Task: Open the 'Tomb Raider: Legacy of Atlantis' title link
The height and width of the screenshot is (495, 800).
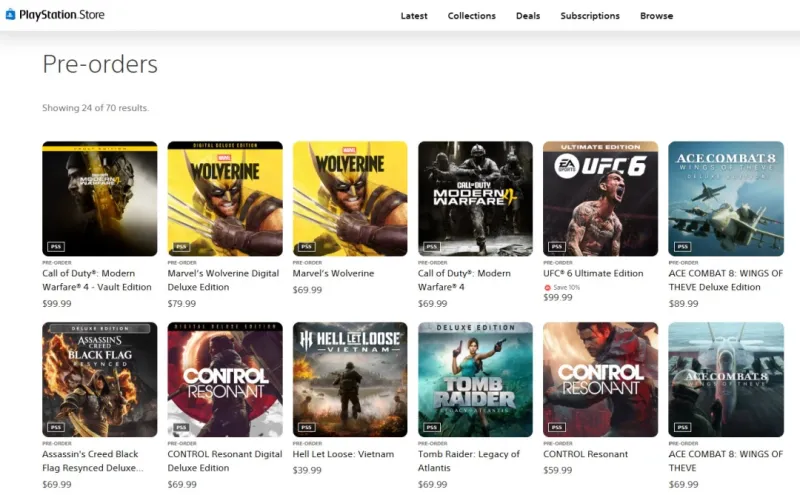Action: pos(469,461)
